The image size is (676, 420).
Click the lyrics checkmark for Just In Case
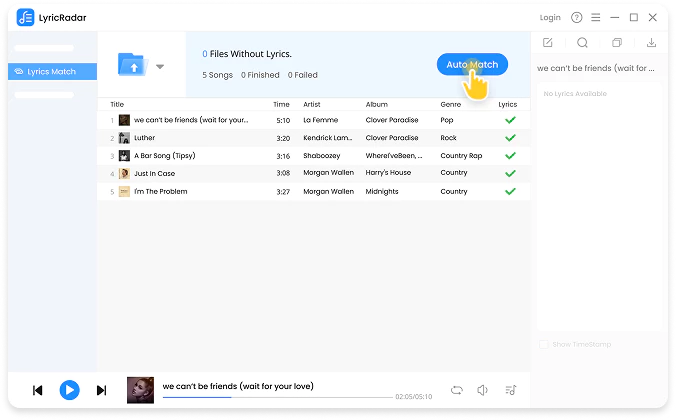(510, 173)
